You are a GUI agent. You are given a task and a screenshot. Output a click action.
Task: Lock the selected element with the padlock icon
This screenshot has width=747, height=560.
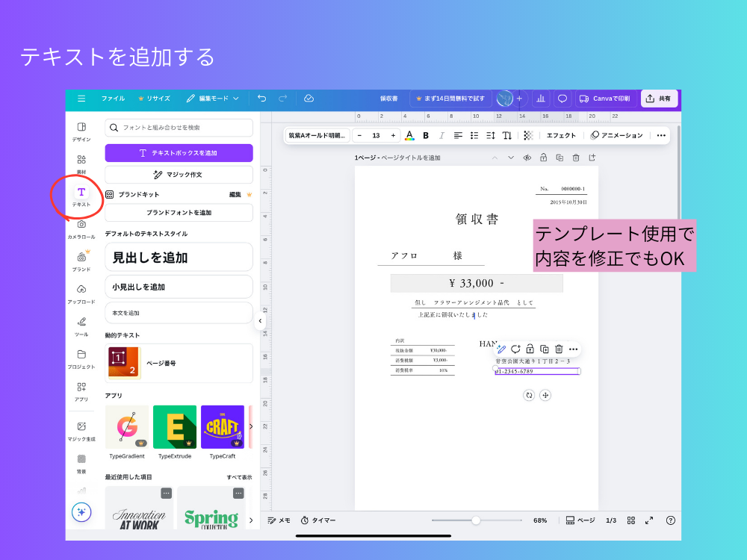point(531,349)
